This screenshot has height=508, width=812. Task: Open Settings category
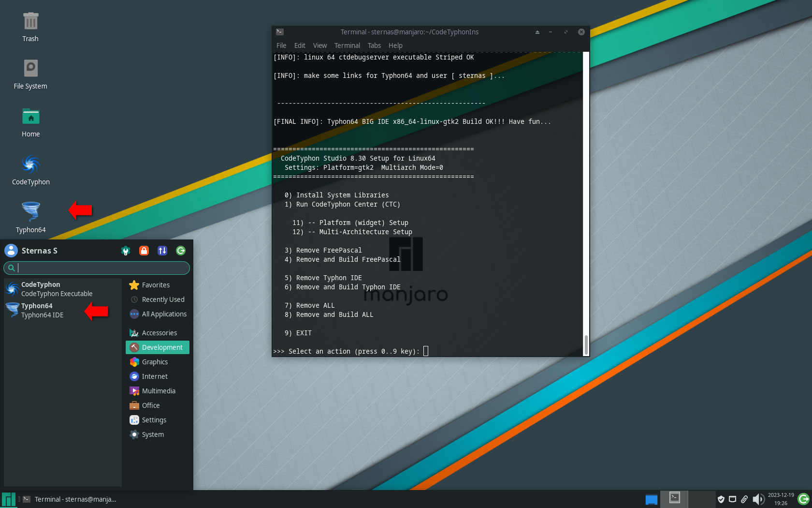pos(157,420)
